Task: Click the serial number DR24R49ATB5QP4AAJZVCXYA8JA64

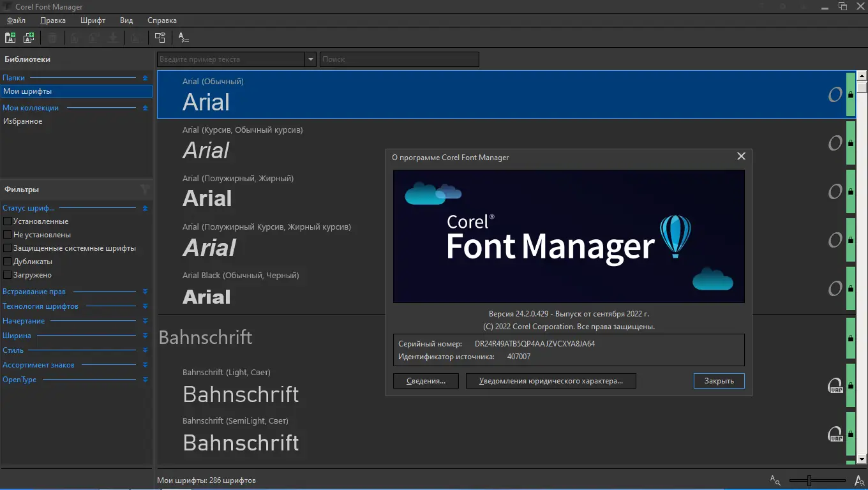Action: pyautogui.click(x=535, y=344)
